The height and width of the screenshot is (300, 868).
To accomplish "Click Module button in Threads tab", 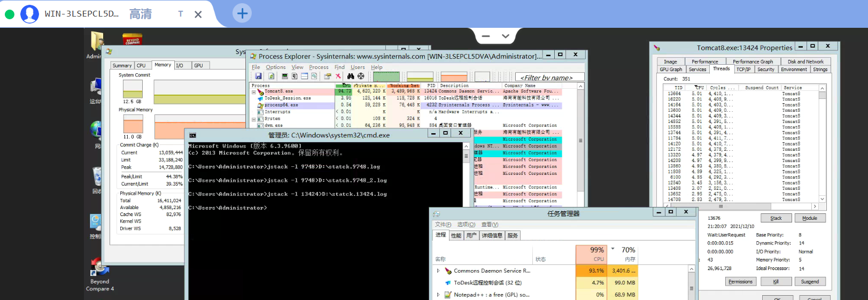I will [x=810, y=218].
